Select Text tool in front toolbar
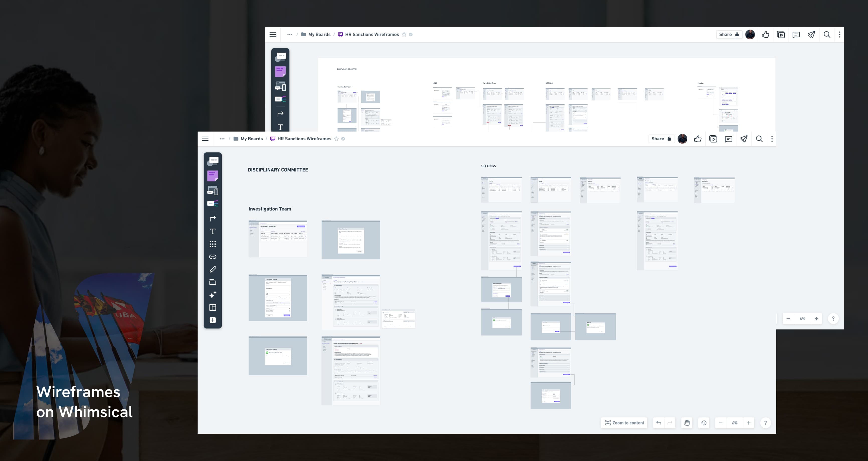This screenshot has height=461, width=868. pyautogui.click(x=213, y=232)
